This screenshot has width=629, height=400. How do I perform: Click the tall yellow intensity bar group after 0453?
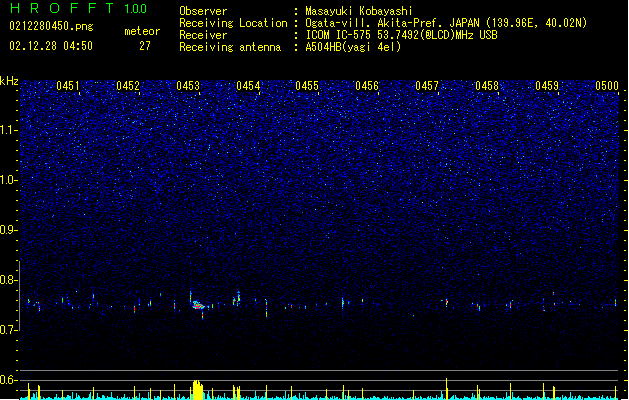coord(197,390)
